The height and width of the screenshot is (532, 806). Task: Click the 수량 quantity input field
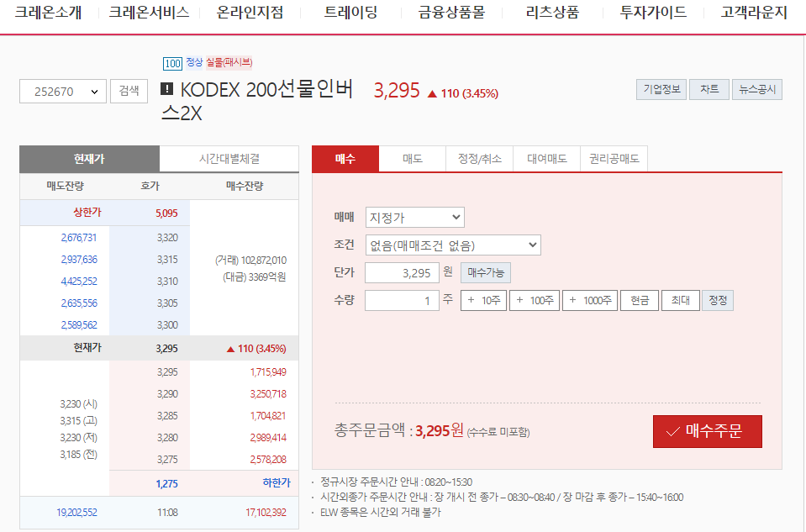402,301
